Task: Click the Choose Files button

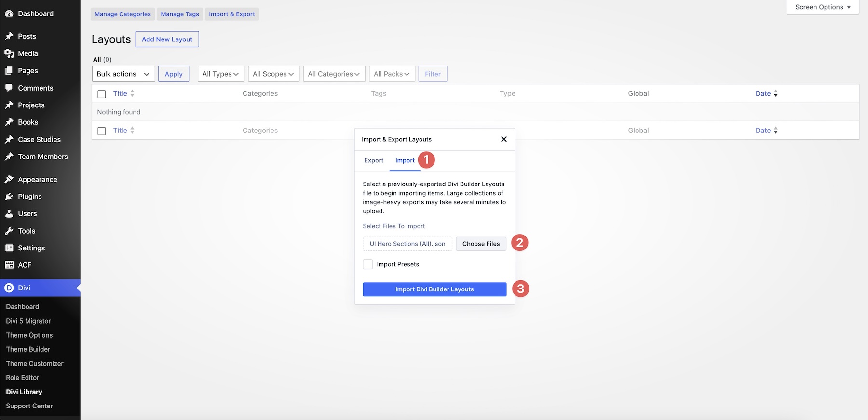Action: (x=481, y=244)
